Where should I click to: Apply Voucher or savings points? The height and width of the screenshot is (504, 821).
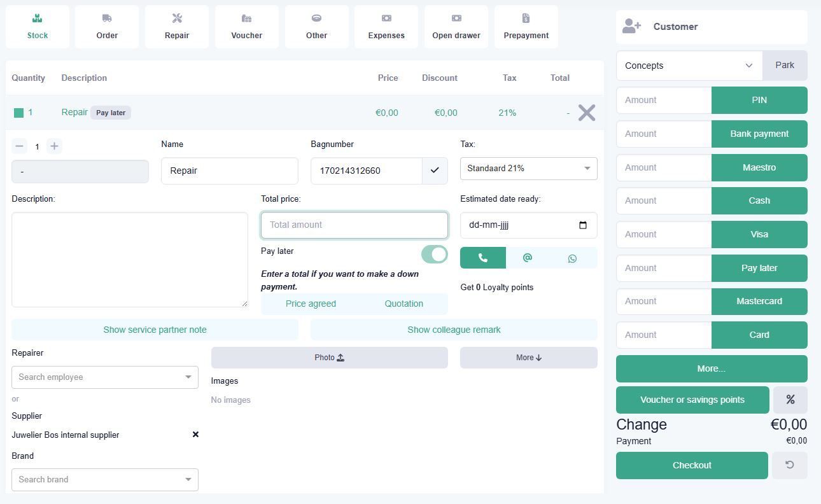[x=692, y=400]
